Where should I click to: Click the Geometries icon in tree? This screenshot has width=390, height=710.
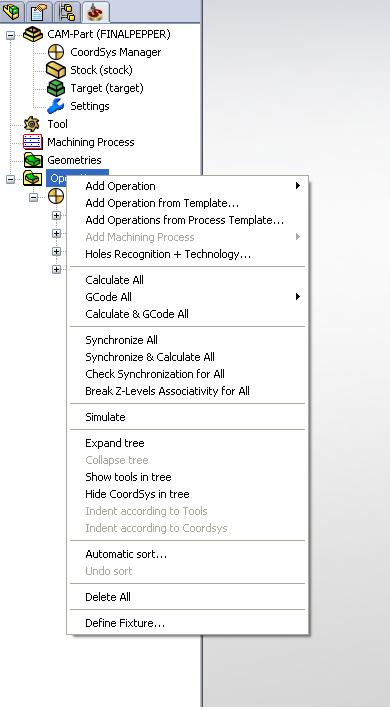[33, 160]
